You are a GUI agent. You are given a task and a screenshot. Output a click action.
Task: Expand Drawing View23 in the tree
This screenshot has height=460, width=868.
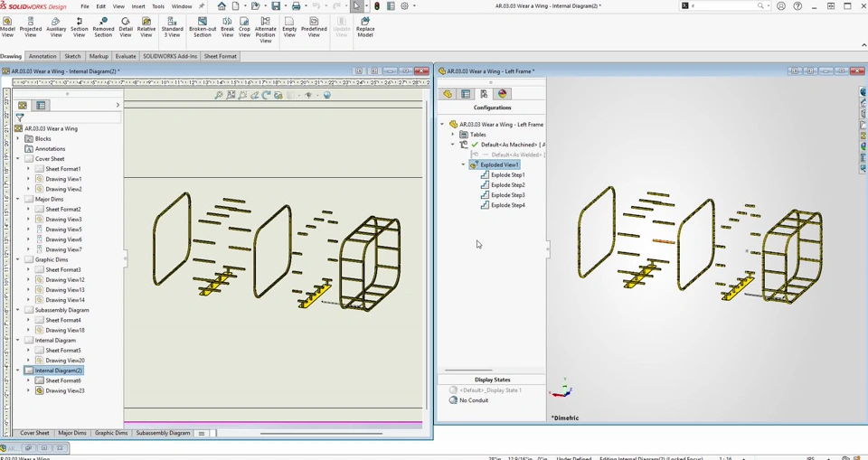tap(28, 390)
